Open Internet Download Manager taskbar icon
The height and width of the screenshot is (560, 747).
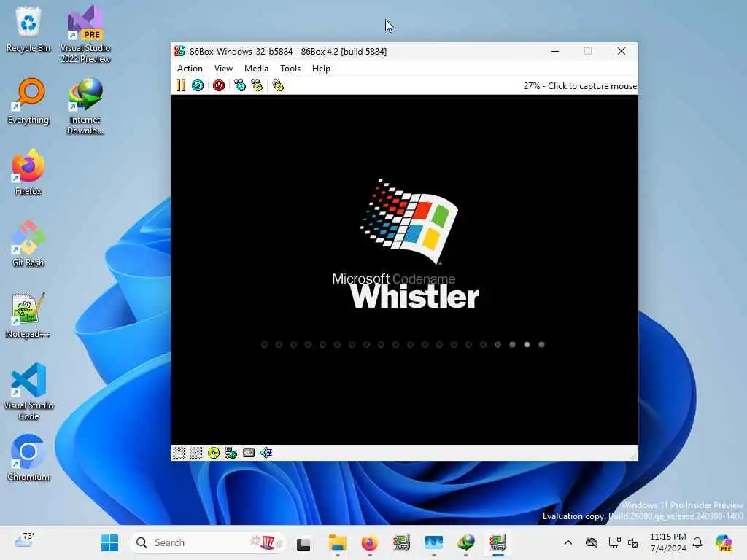pos(466,542)
